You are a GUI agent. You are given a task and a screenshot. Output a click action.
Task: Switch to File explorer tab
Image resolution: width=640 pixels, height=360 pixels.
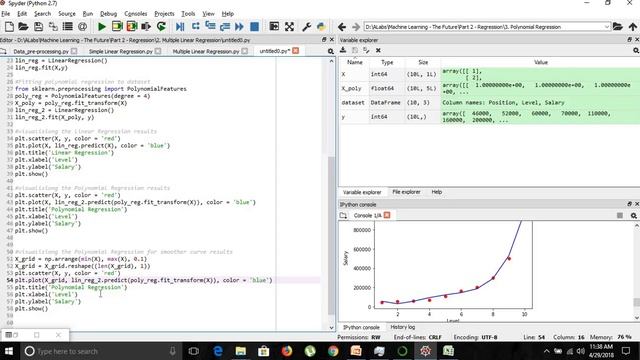[x=406, y=192]
